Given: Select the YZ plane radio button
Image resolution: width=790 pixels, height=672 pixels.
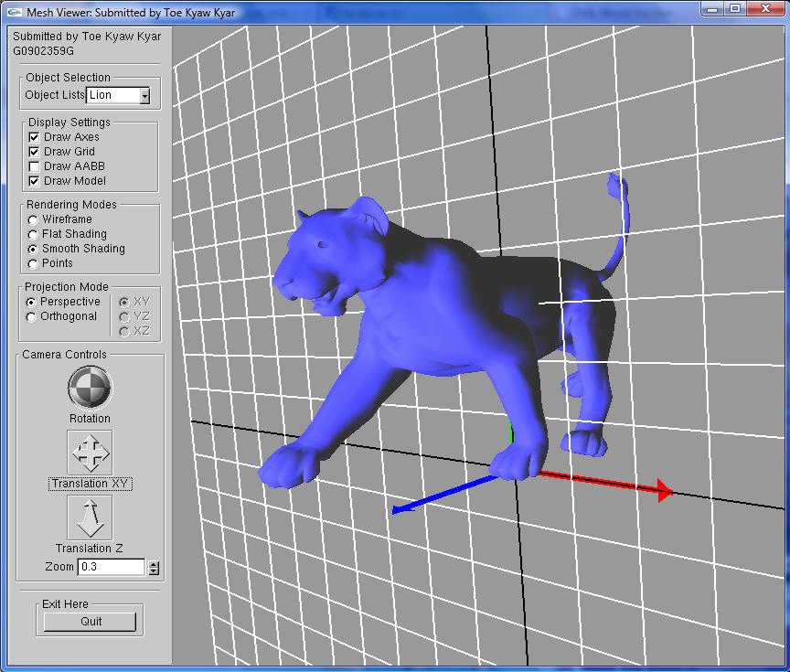Looking at the screenshot, I should [124, 316].
